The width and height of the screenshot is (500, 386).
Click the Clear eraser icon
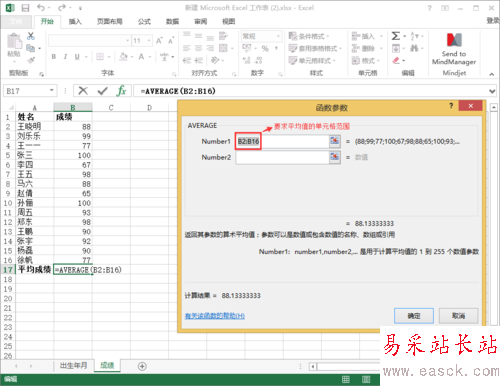coord(396,60)
